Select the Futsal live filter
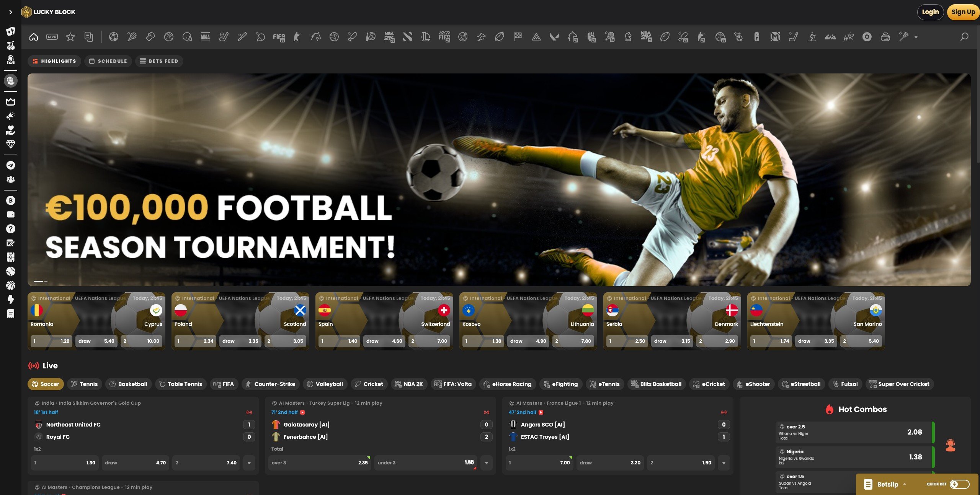 tap(845, 384)
